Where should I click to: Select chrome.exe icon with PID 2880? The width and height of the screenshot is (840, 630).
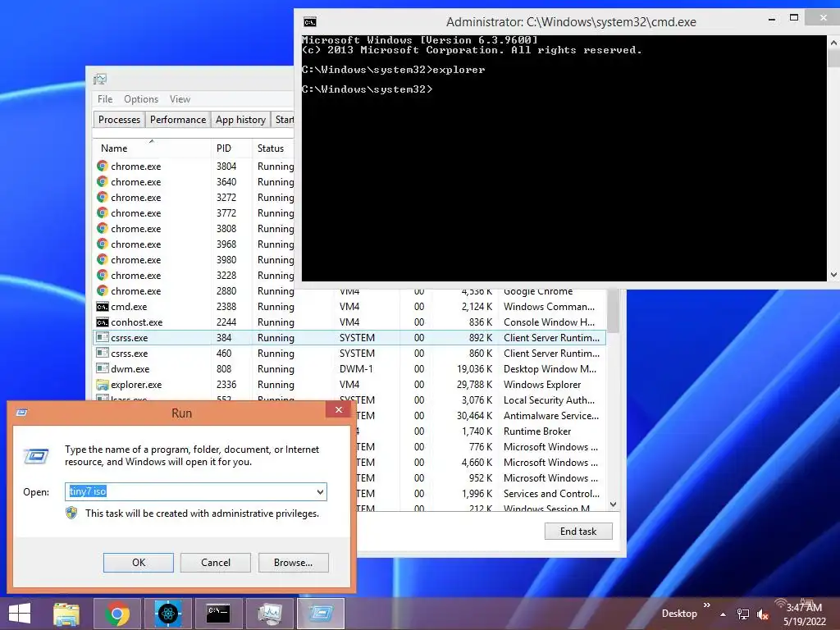[103, 291]
